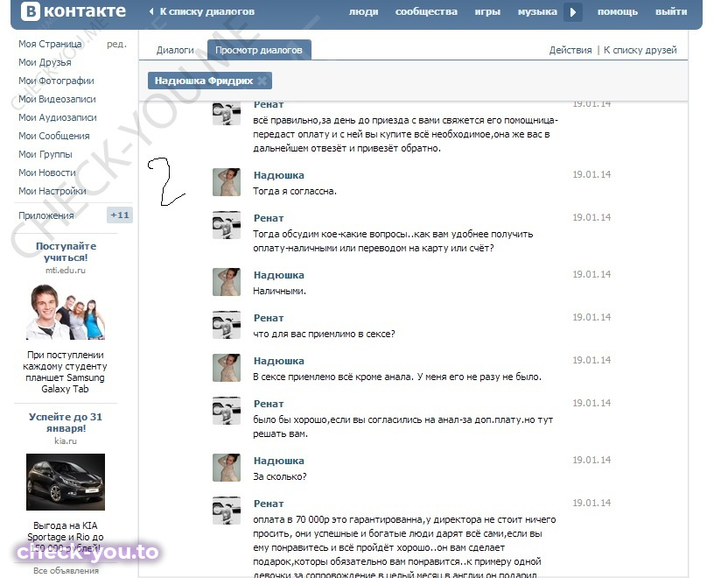Open Надюшка's name above За сколько?
The width and height of the screenshot is (728, 578).
[278, 461]
